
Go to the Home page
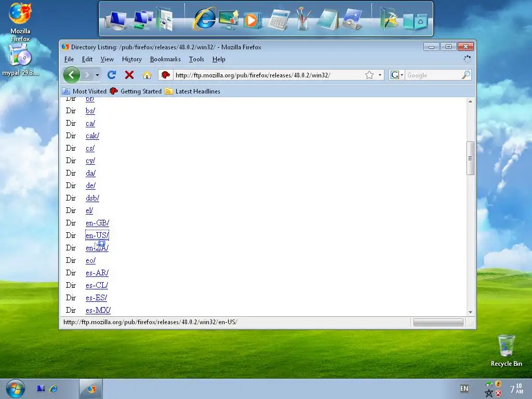point(147,75)
